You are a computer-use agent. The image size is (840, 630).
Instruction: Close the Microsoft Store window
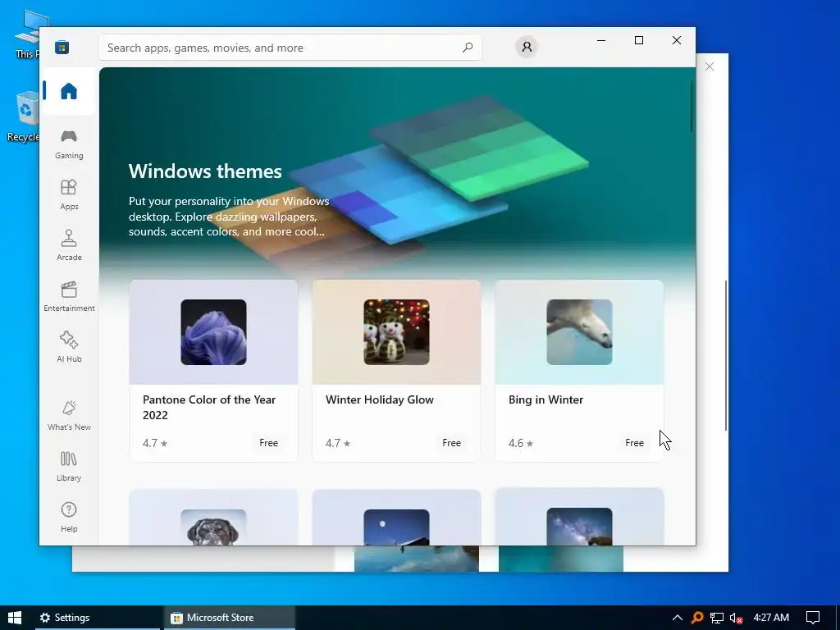click(x=677, y=40)
